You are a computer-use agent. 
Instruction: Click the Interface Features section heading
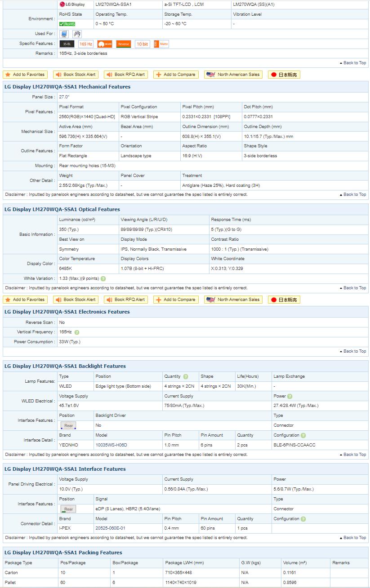click(x=65, y=469)
